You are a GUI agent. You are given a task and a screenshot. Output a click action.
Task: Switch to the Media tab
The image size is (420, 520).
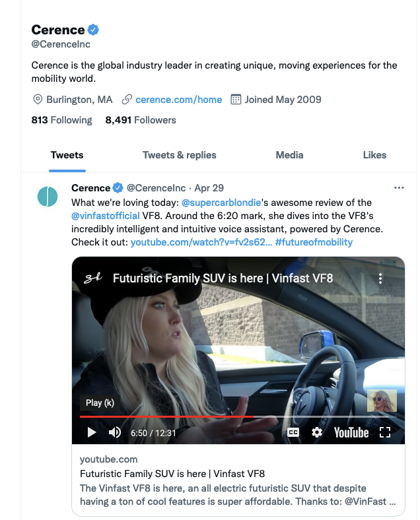click(x=289, y=155)
